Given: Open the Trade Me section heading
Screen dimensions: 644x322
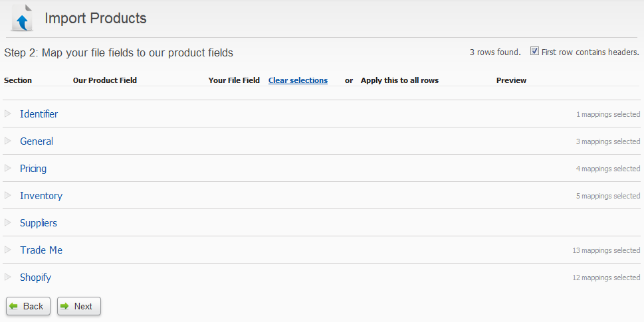Looking at the screenshot, I should [41, 250].
